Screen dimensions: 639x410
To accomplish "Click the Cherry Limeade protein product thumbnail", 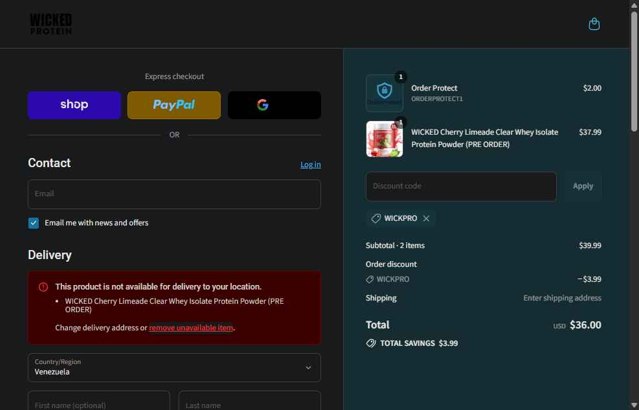I will (384, 139).
